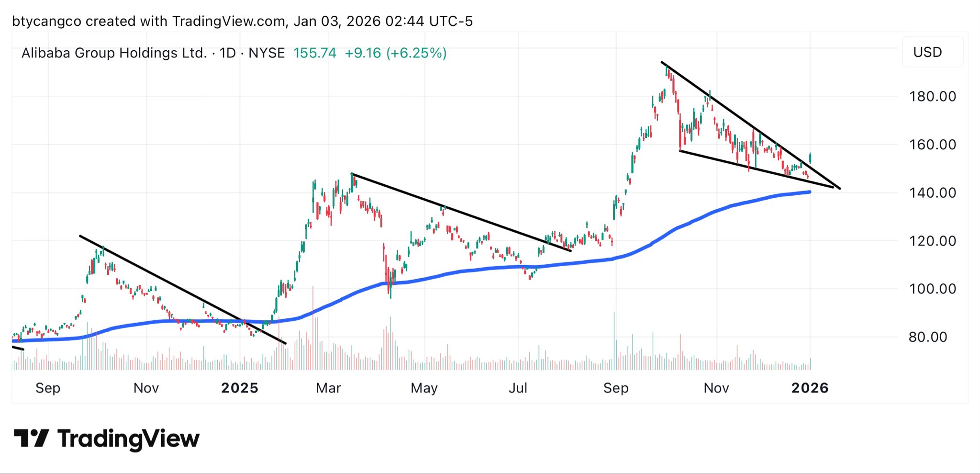Click the Jul label on time axis
Viewport: 980px width, 474px height.
[518, 388]
